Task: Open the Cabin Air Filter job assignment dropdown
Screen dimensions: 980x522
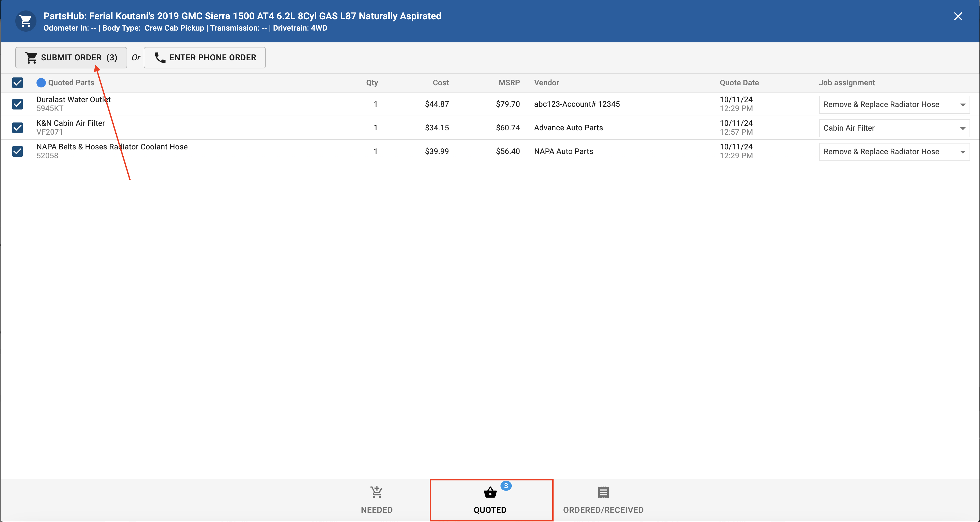Action: point(894,128)
